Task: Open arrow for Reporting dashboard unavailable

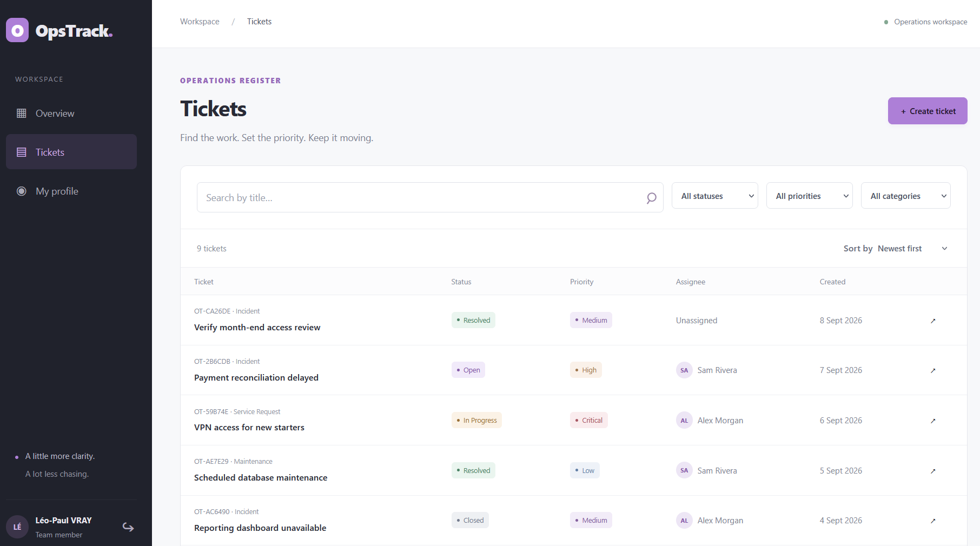Action: [933, 521]
